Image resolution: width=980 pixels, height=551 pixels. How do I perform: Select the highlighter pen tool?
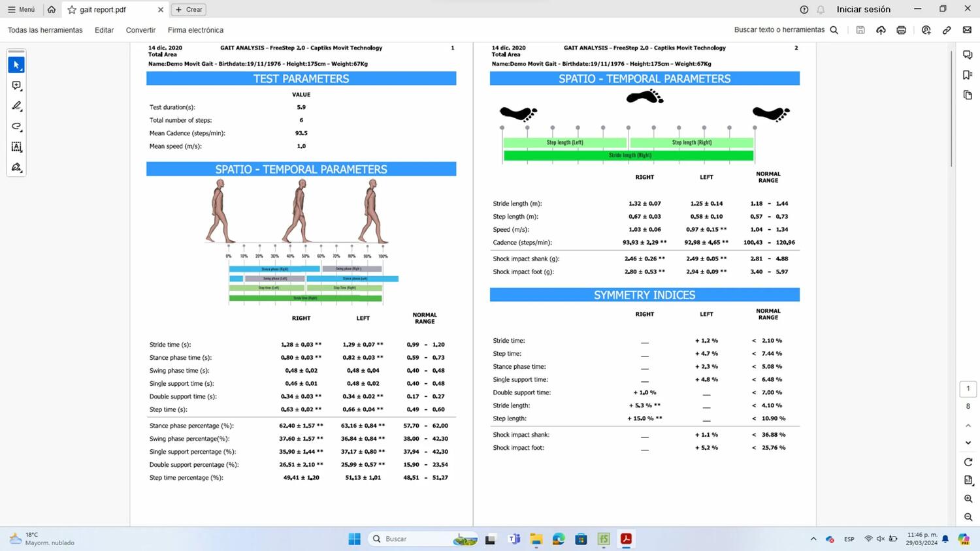16,106
